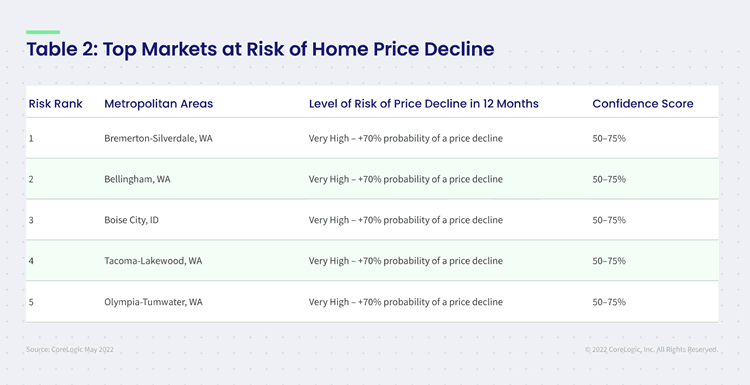Click the green accent bar above title
Image resolution: width=750 pixels, height=385 pixels.
[x=43, y=32]
